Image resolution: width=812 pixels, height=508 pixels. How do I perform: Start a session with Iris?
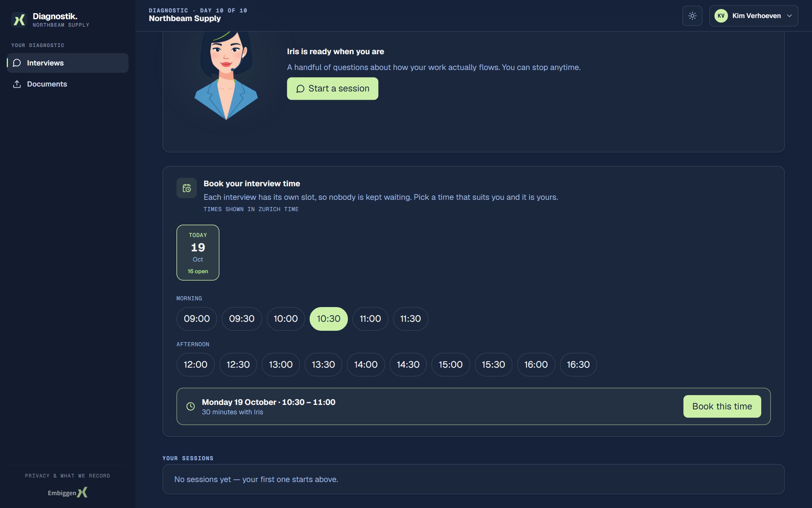tap(332, 88)
